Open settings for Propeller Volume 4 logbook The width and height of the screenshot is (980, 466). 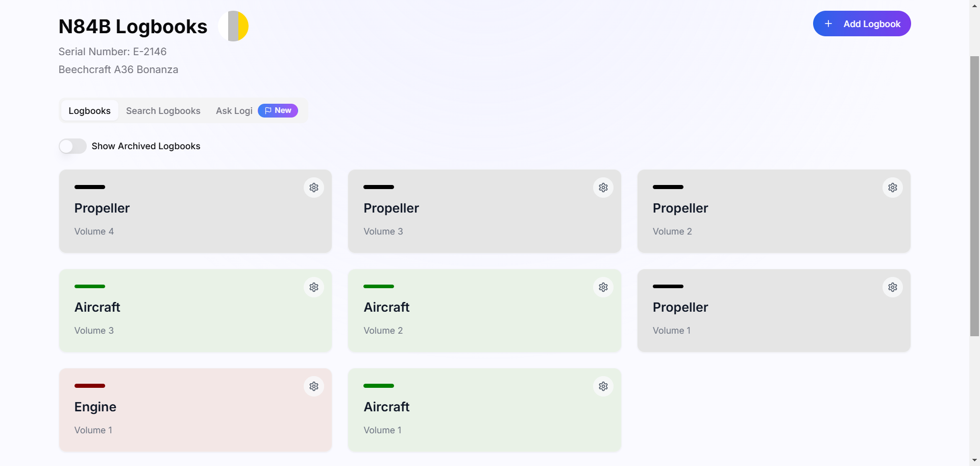point(313,188)
